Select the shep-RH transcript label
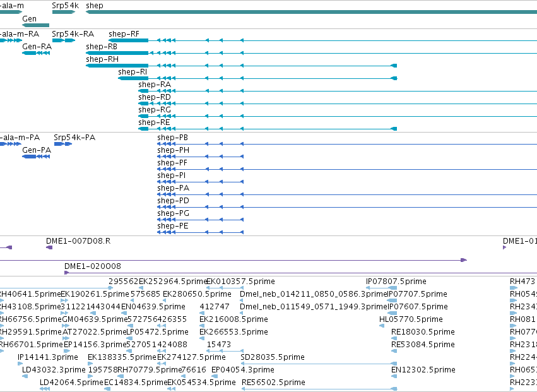The image size is (537, 392). click(x=102, y=59)
